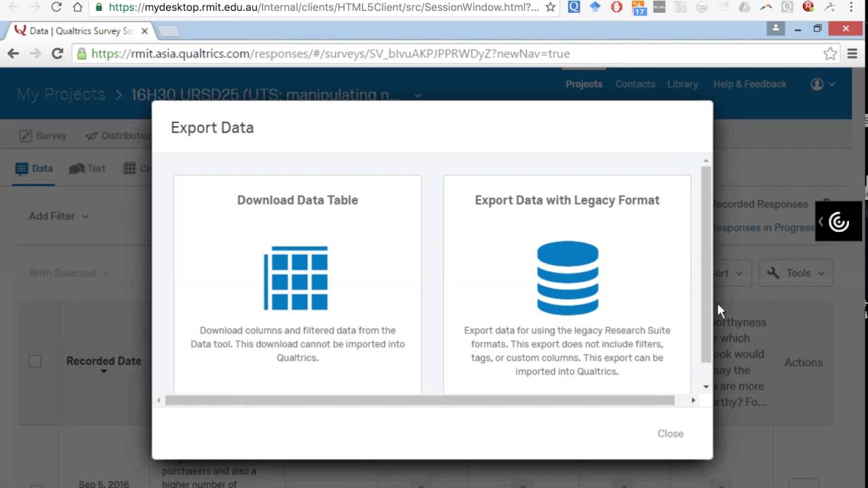Click inner browser reload button
Image resolution: width=868 pixels, height=488 pixels.
pos(58,54)
